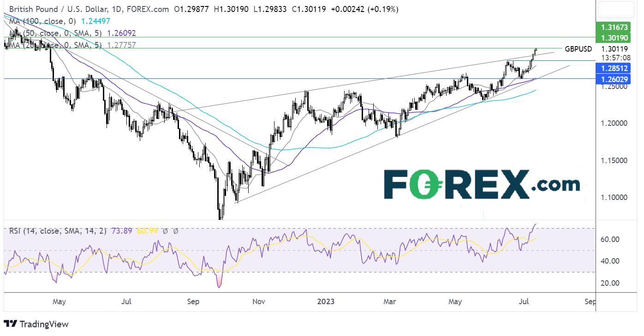644x336 pixels.
Task: Click the 50 SMA value 1.26092
Action: point(121,33)
